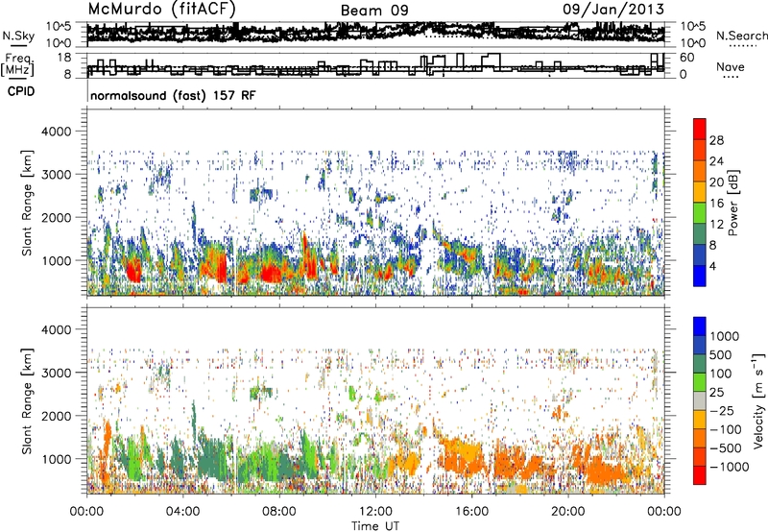Click the 20 label on the power color bar

click(x=716, y=182)
